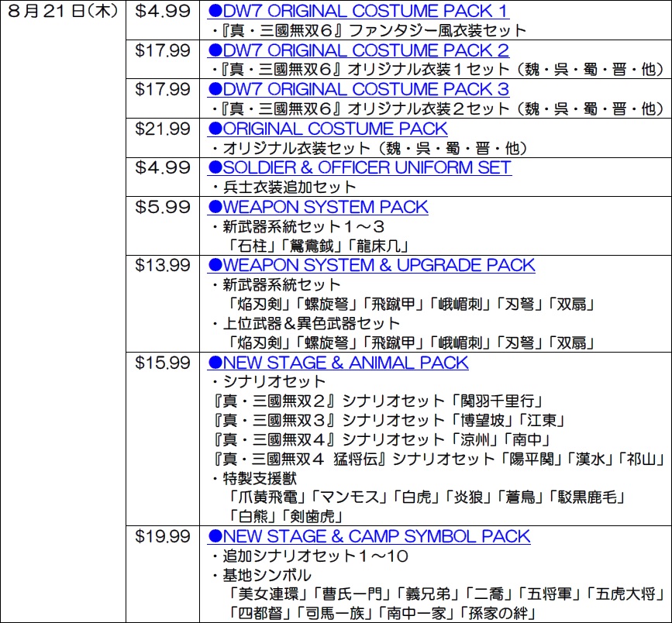672x623 pixels.
Task: Click the 兵士衣装追加セット description
Action: [x=284, y=188]
